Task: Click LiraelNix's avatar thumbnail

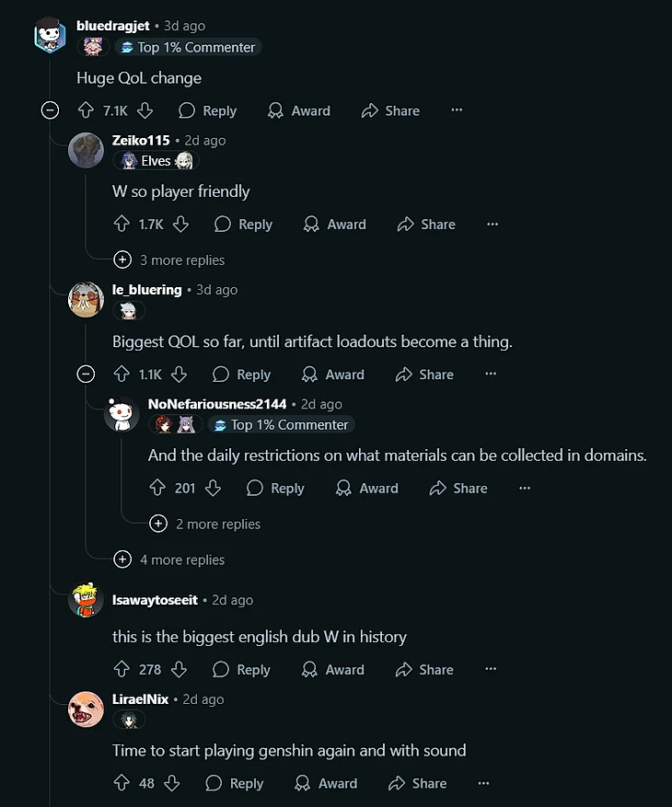Action: [86, 709]
